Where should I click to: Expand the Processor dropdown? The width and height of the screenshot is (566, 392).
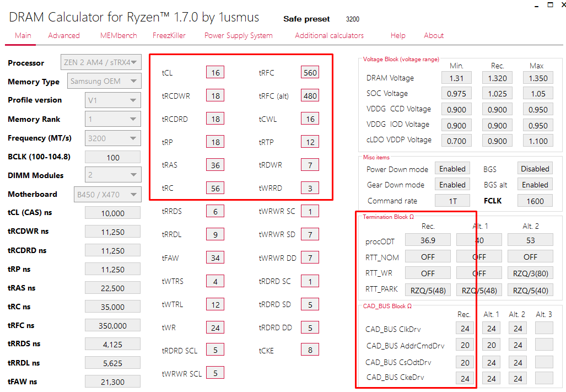101,62
